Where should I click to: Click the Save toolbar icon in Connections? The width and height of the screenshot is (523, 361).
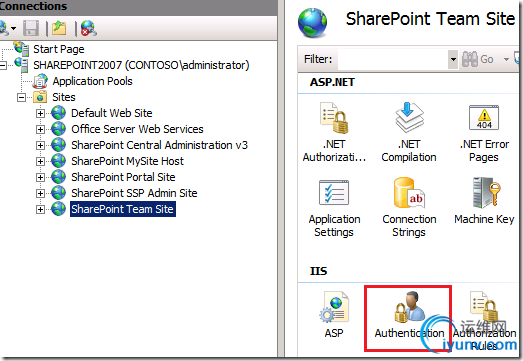[31, 28]
